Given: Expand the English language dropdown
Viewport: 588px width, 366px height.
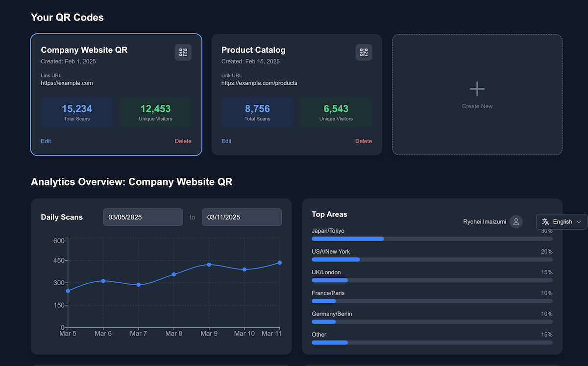Looking at the screenshot, I should [562, 221].
